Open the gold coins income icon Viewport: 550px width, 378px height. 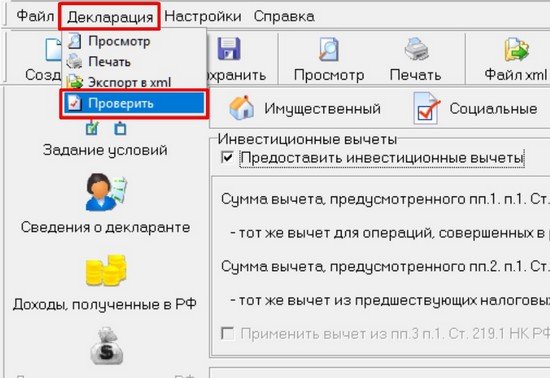pyautogui.click(x=106, y=270)
